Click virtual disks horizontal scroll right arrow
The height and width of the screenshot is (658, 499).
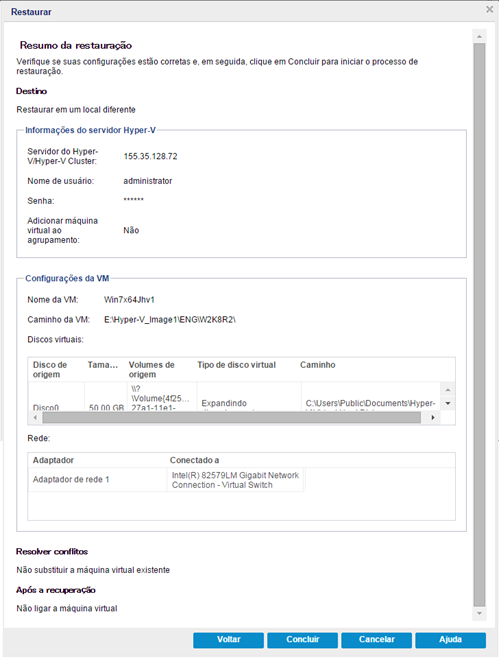(433, 418)
